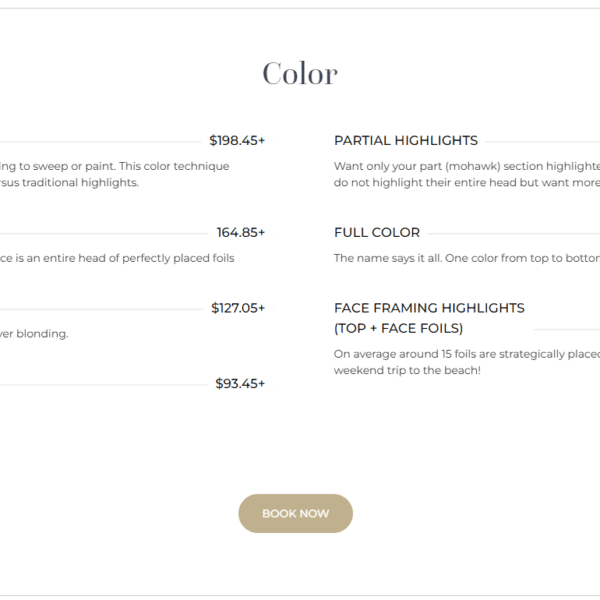The height and width of the screenshot is (600, 600).
Task: Click the "perfectly placed foils" description
Action: pos(118,258)
